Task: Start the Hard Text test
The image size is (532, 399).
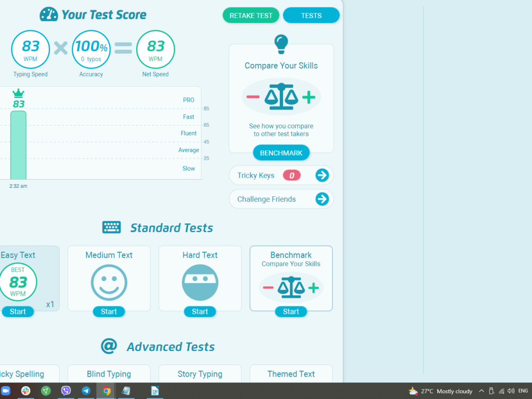Action: pyautogui.click(x=200, y=311)
